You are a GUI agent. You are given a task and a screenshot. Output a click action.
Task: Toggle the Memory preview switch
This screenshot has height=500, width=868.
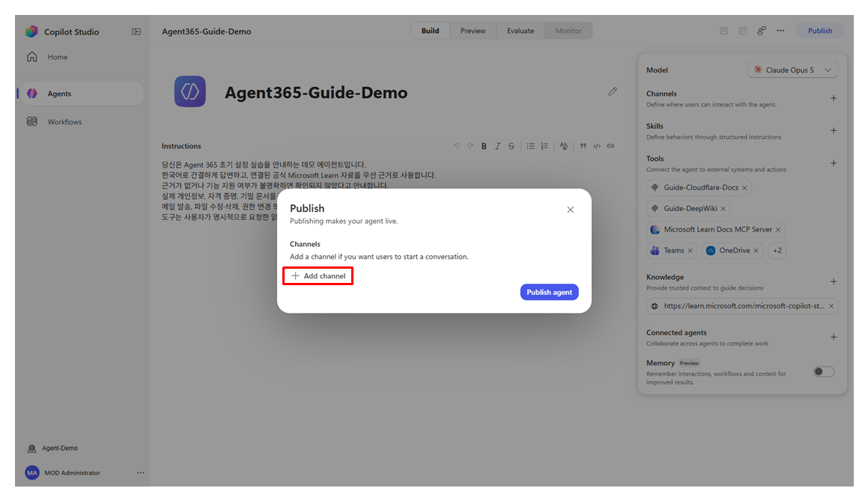tap(824, 372)
